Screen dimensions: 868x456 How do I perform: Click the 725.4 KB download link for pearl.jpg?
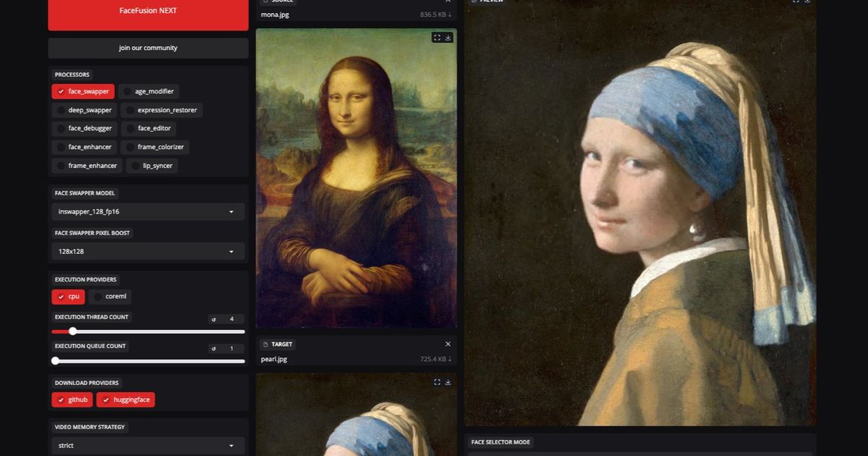(435, 359)
